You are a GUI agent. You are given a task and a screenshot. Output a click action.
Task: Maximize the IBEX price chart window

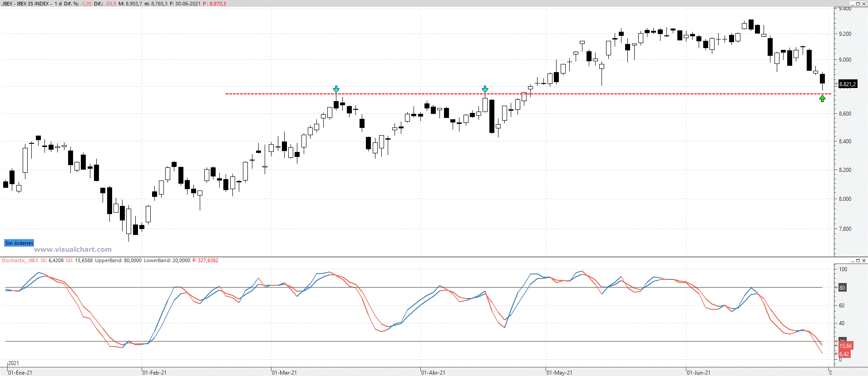[x=858, y=4]
